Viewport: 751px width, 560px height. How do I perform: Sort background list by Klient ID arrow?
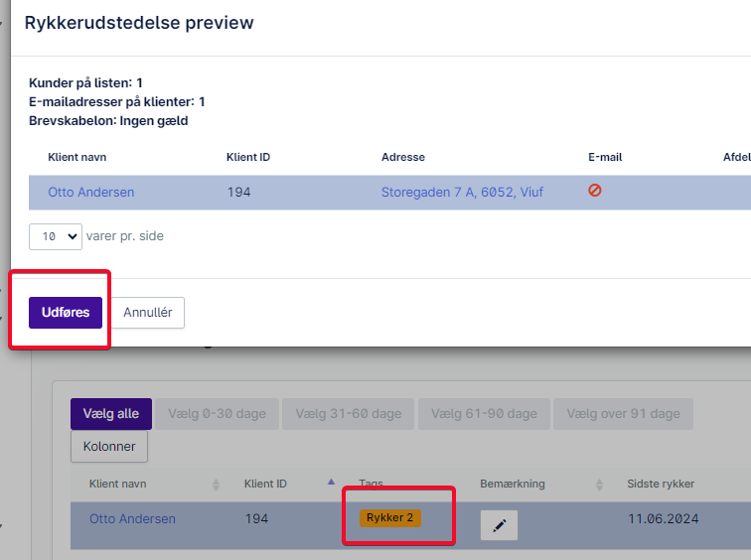click(331, 482)
